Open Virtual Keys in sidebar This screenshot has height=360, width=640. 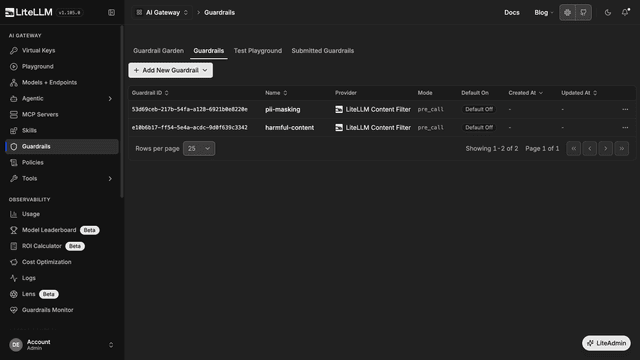coord(62,51)
